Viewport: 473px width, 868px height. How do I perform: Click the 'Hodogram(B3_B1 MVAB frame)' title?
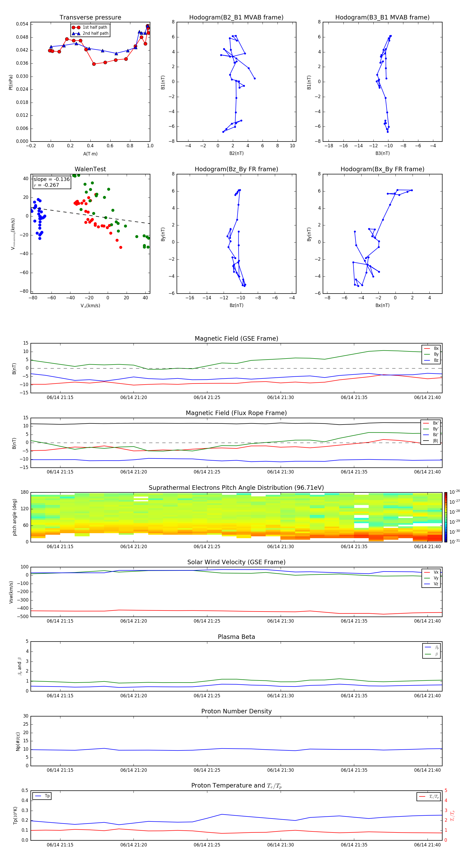[x=382, y=18]
